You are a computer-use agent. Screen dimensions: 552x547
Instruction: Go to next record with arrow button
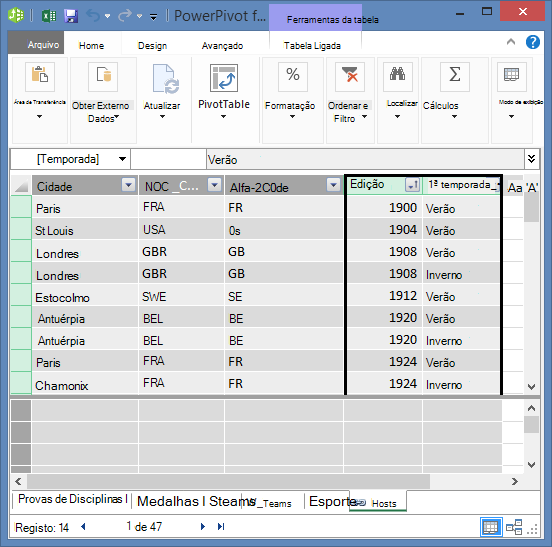[x=203, y=527]
